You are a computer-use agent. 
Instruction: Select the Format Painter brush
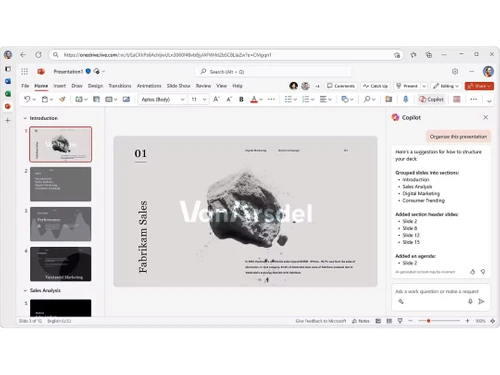(62, 99)
